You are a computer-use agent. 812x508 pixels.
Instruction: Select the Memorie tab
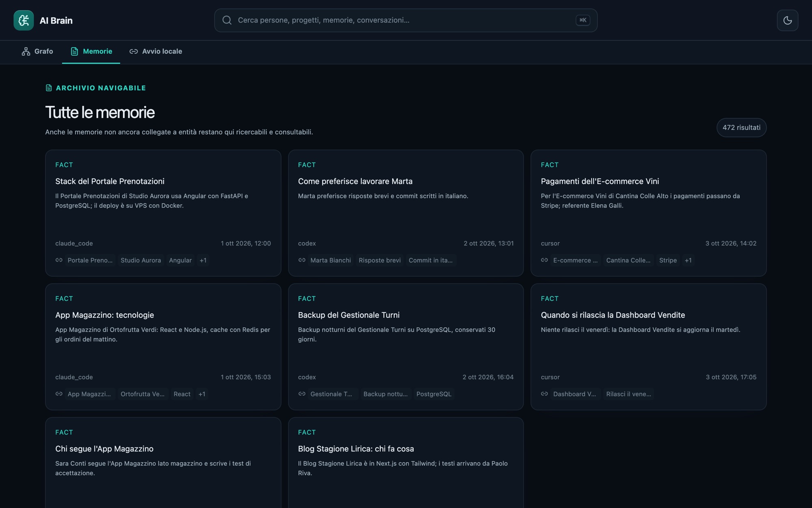pyautogui.click(x=91, y=52)
